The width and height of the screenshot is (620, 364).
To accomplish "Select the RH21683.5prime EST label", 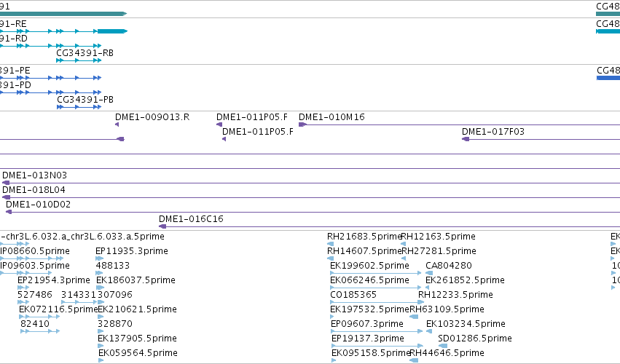I will coord(364,237).
